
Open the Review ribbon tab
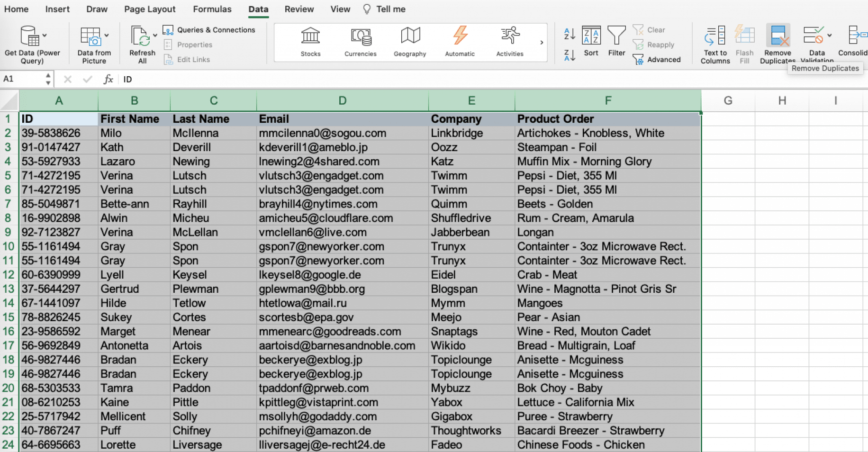pos(299,9)
